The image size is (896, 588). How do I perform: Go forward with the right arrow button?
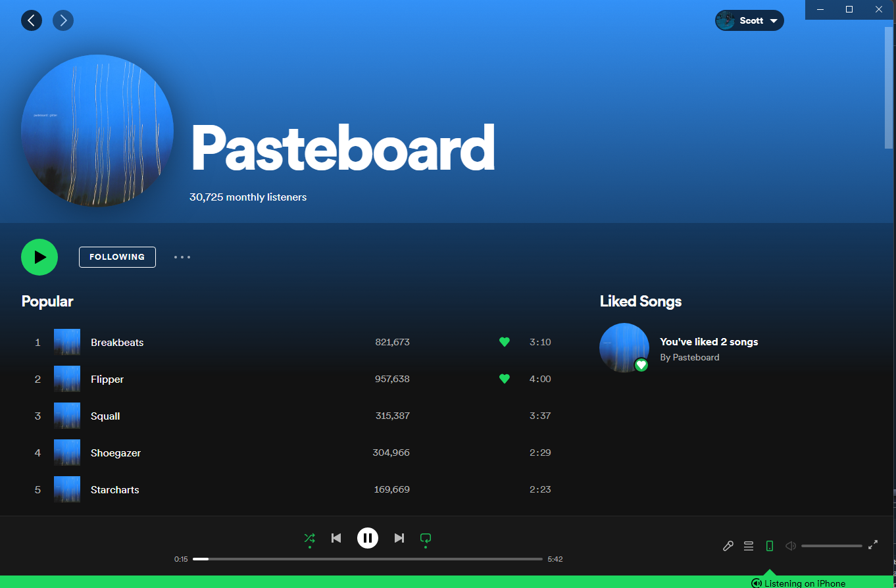63,20
